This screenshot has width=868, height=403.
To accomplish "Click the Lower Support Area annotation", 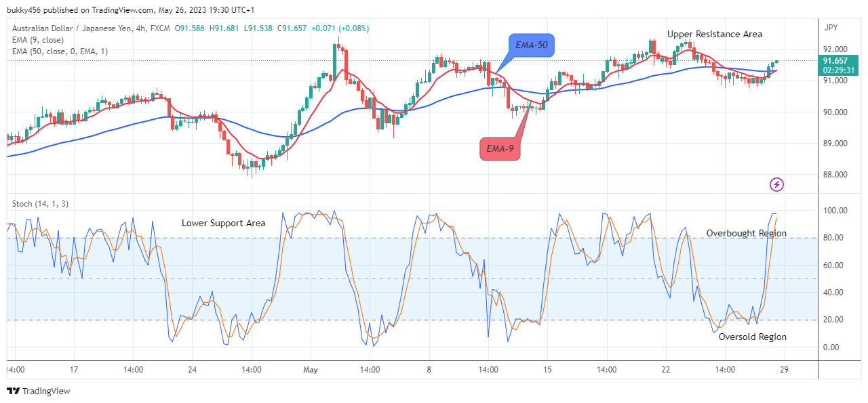I will [223, 223].
